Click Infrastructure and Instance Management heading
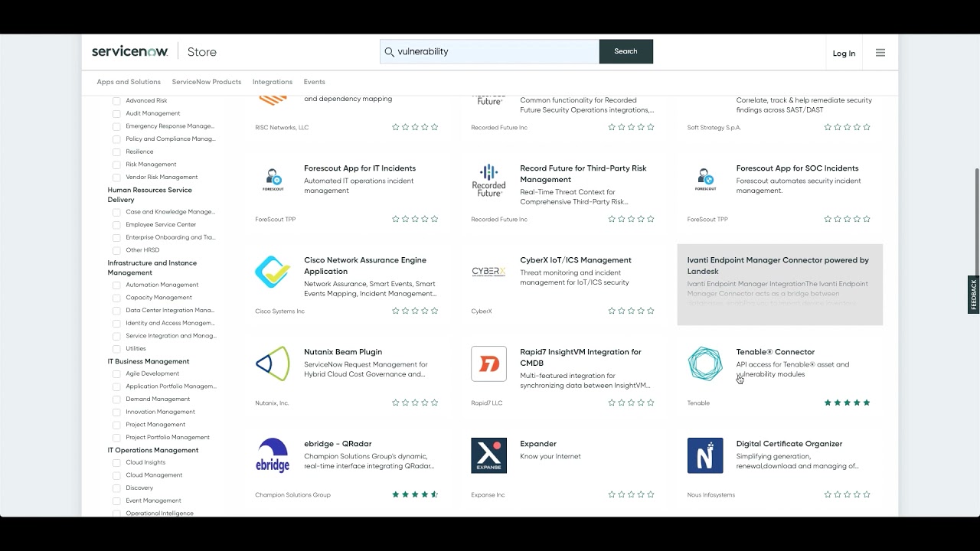The width and height of the screenshot is (980, 551). (x=152, y=268)
